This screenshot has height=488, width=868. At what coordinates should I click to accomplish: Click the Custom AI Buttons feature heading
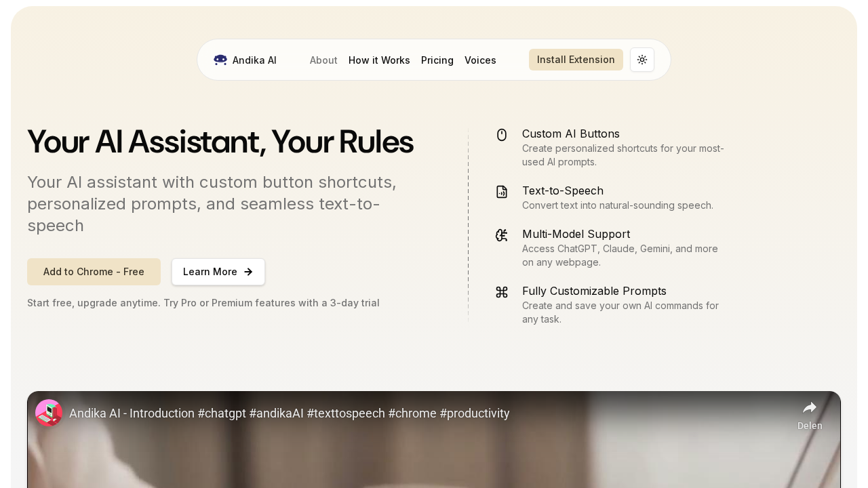[x=571, y=134]
